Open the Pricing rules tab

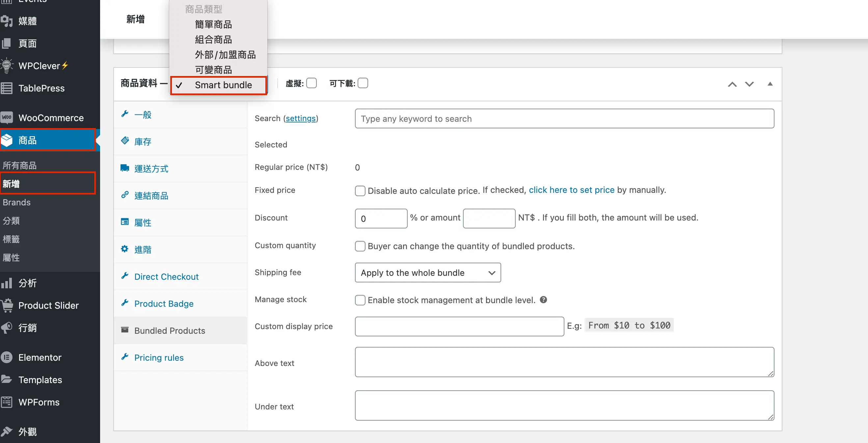(180, 357)
